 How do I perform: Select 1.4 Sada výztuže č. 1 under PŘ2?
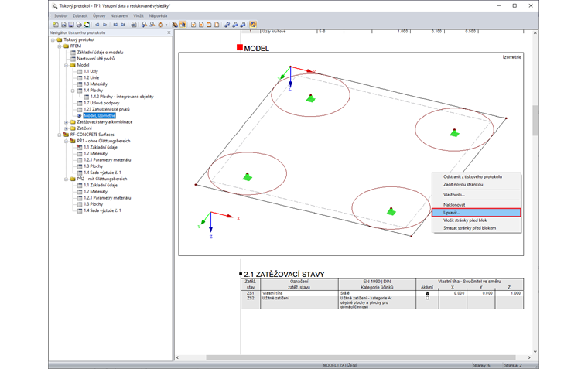point(102,210)
